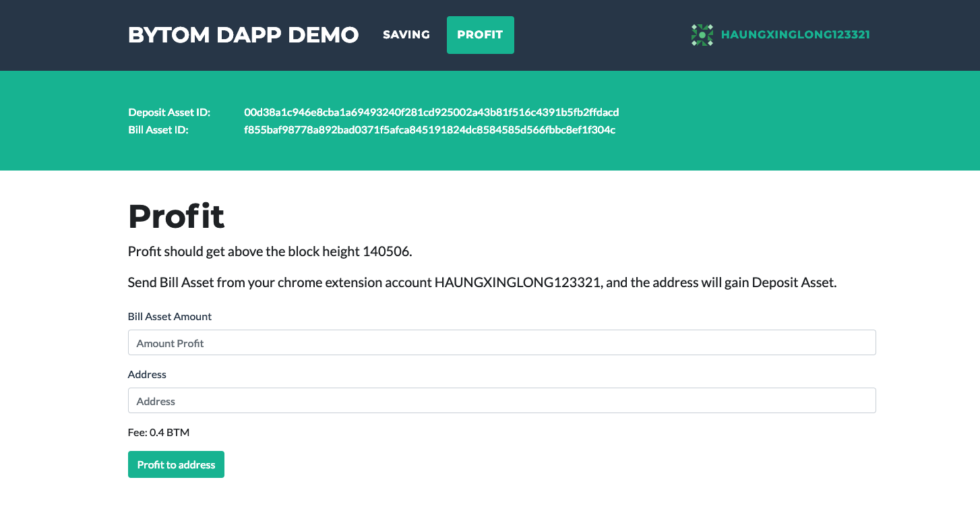Open the BYTOM DAPP DEMO home link
The image size is (980, 517).
coord(243,35)
